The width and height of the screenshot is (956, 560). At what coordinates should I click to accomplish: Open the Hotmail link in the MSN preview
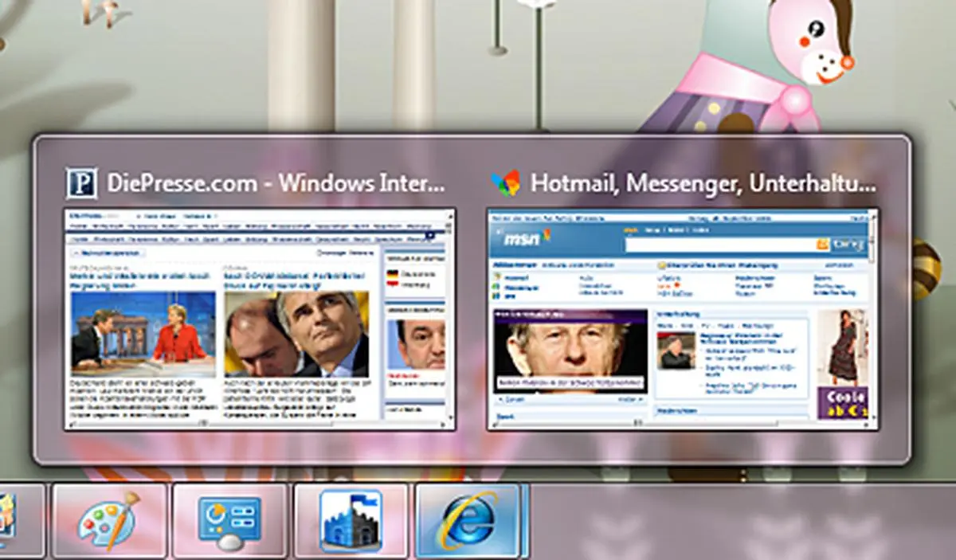(x=515, y=278)
